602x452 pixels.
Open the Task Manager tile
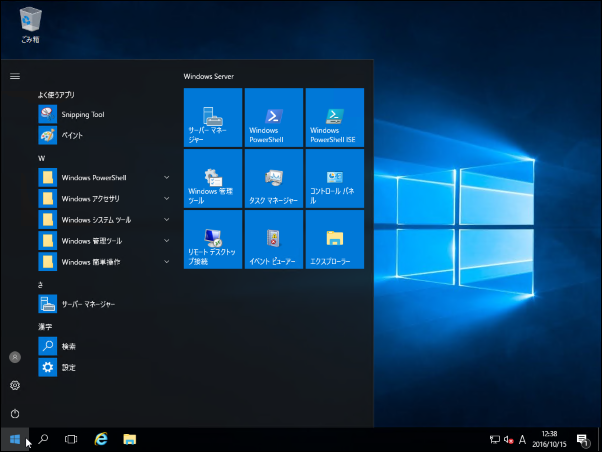click(x=274, y=178)
